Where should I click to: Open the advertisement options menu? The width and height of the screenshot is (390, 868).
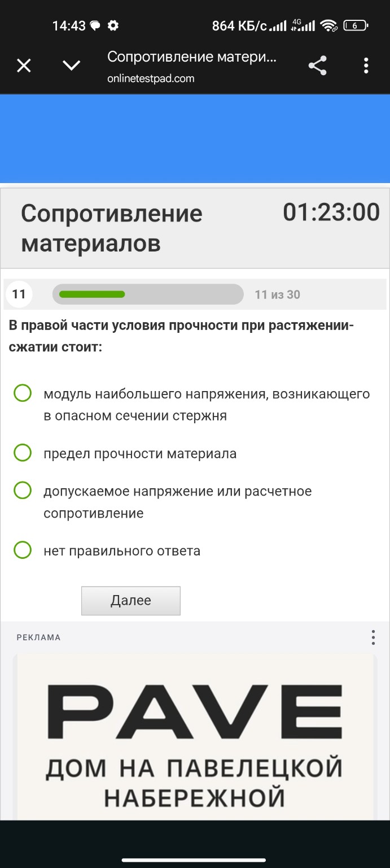click(373, 637)
